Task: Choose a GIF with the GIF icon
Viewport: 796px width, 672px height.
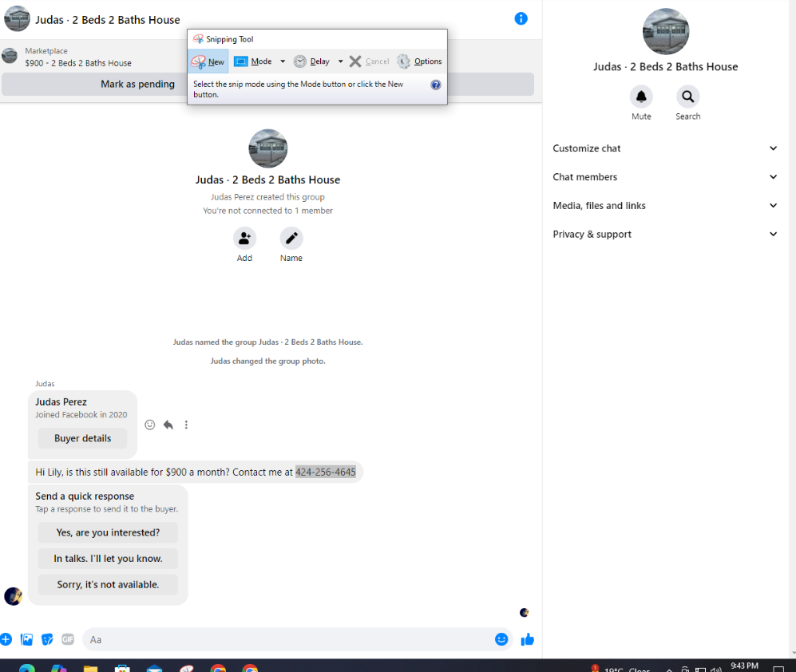Action: pos(68,639)
